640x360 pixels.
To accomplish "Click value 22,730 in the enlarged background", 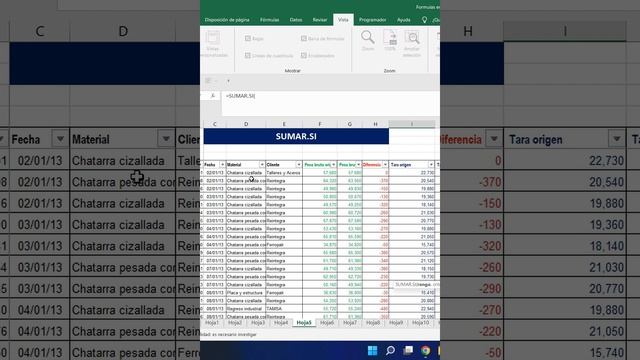I will [x=606, y=161].
